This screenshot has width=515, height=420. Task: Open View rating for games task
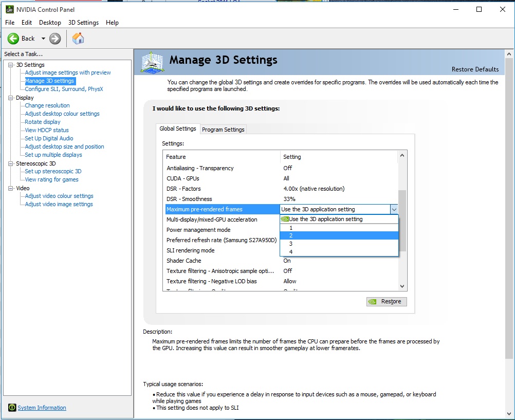pyautogui.click(x=51, y=179)
